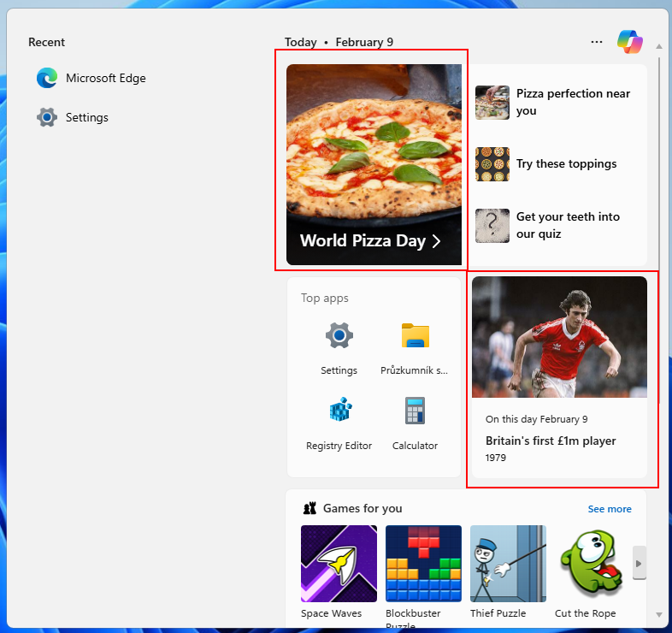Open Registry Editor app

(x=339, y=421)
